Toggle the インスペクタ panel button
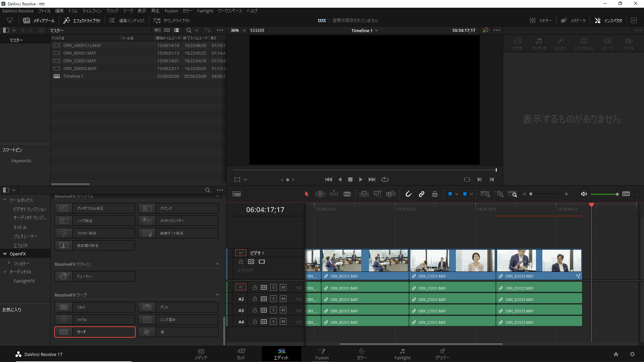The height and width of the screenshot is (362, 644). click(x=608, y=20)
